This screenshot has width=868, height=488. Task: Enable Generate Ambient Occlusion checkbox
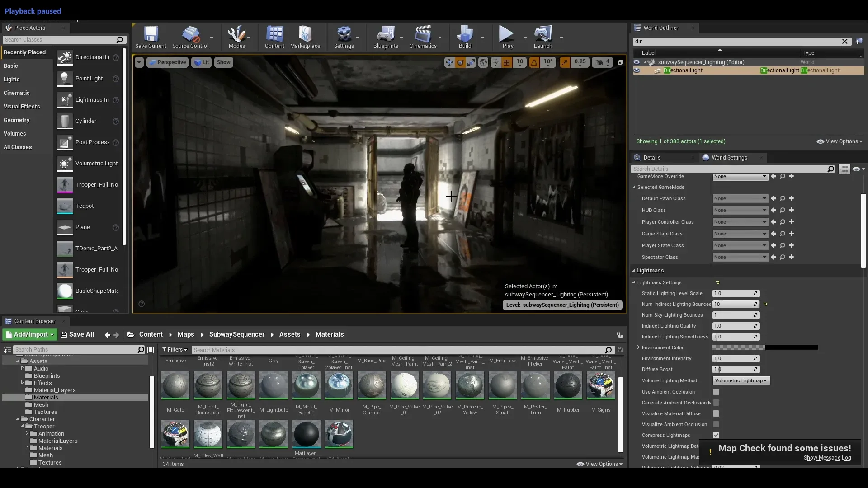coord(716,403)
